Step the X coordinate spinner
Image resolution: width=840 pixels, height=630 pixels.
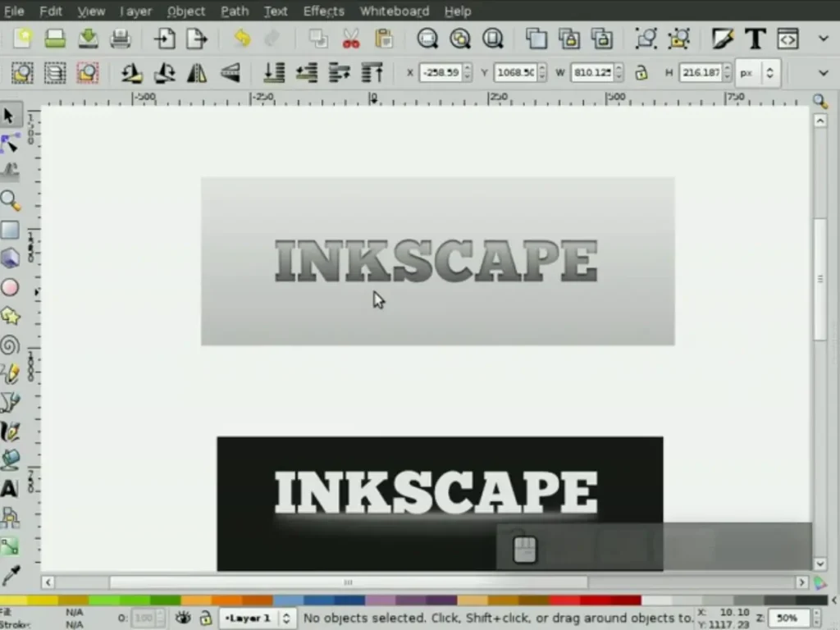467,72
